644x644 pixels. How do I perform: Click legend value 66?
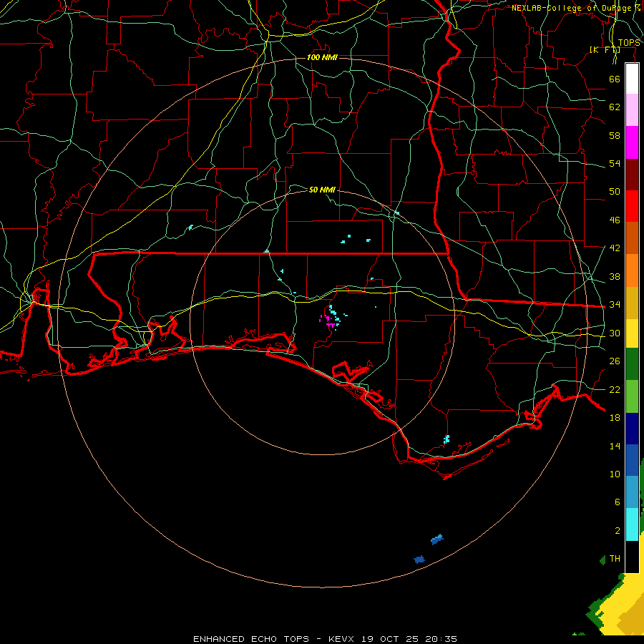615,79
